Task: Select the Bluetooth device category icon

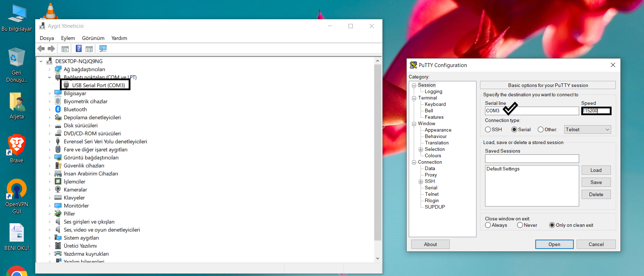Action: point(58,109)
